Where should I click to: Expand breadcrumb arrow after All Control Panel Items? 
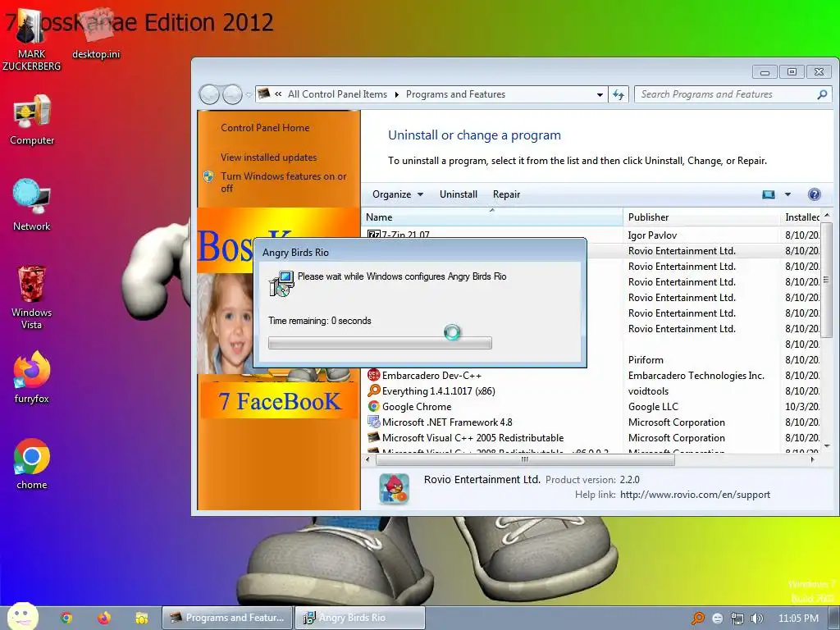pyautogui.click(x=396, y=95)
